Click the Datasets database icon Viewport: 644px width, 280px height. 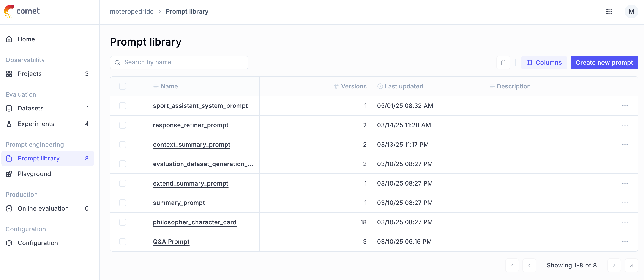pos(9,108)
